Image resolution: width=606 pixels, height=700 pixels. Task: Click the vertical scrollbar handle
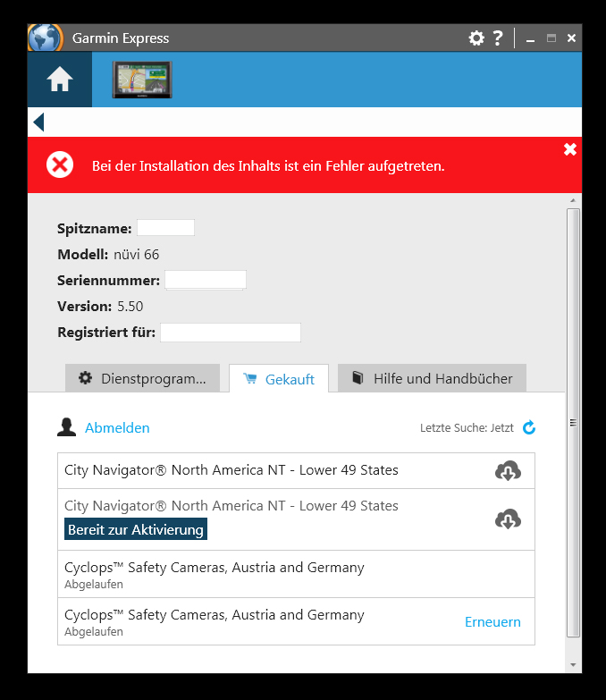[x=573, y=422]
